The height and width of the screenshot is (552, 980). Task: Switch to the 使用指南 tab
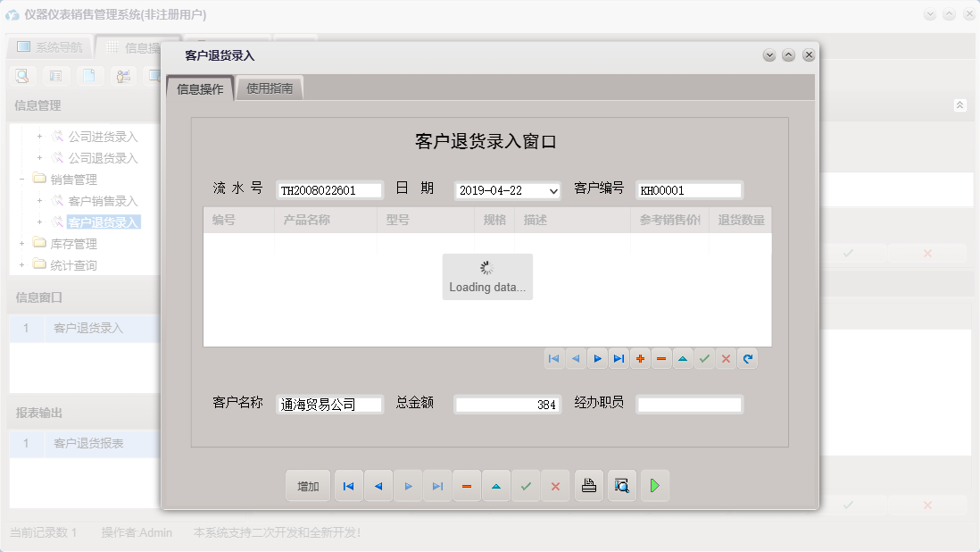click(270, 88)
